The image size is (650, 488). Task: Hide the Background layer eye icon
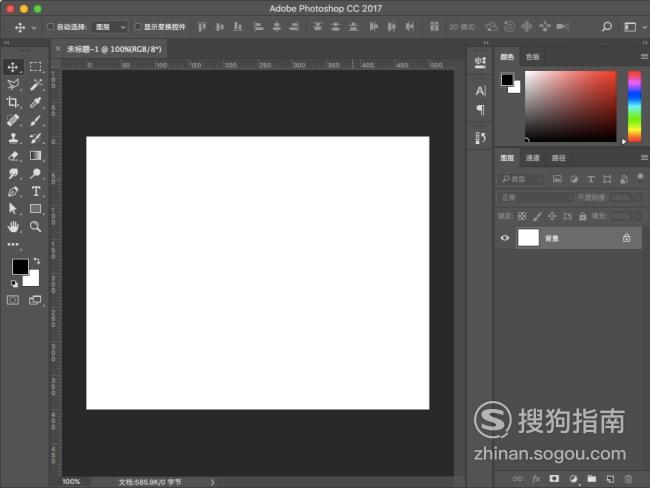coord(504,238)
